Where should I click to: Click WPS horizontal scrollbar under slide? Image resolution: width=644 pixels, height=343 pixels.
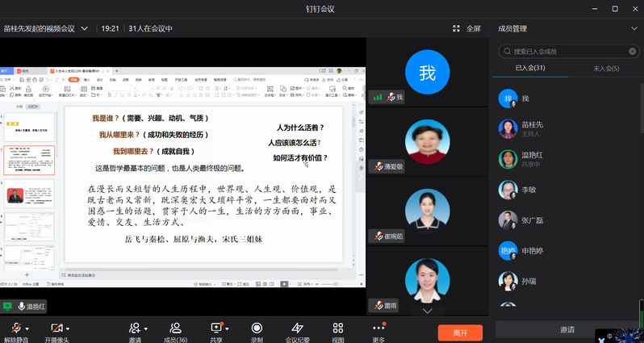click(201, 270)
